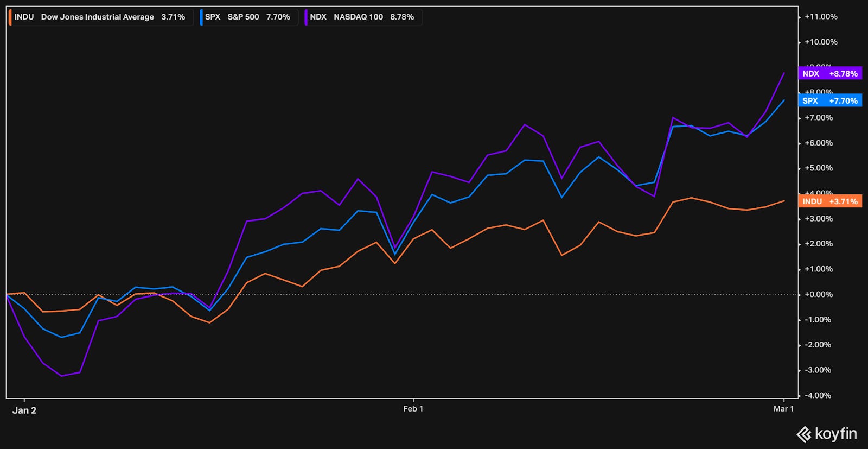Select the NDX NASDAQ 100 legend chip

tap(363, 17)
